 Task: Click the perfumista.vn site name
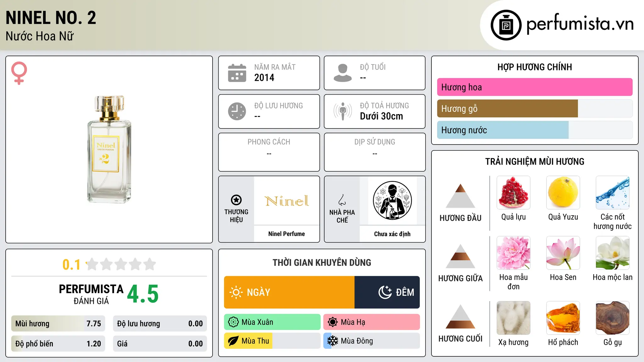[x=580, y=24]
